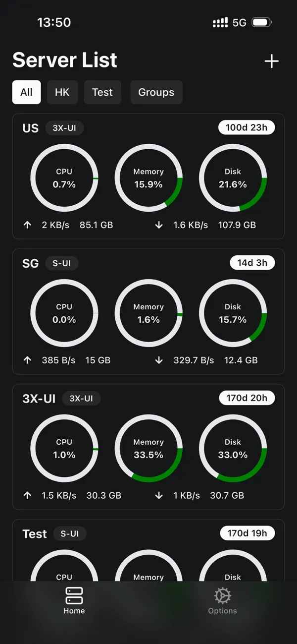This screenshot has width=297, height=644.
Task: Tap the upload arrow icon on the US server
Action: (27, 225)
